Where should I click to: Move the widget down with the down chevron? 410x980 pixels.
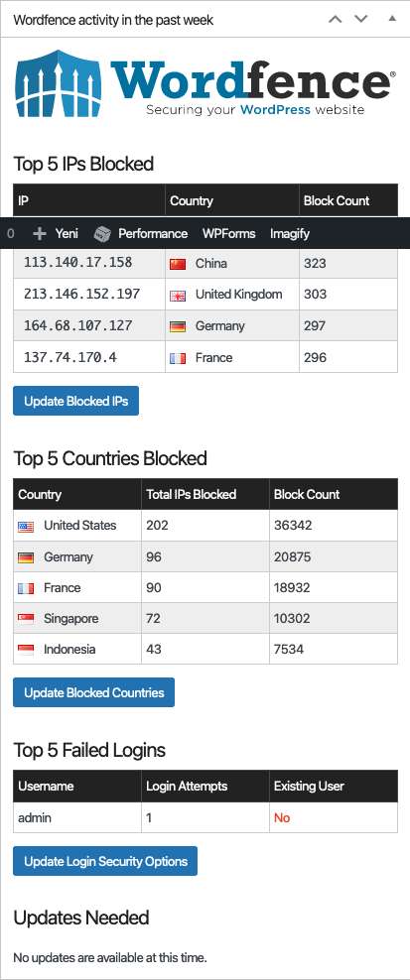pos(361,20)
